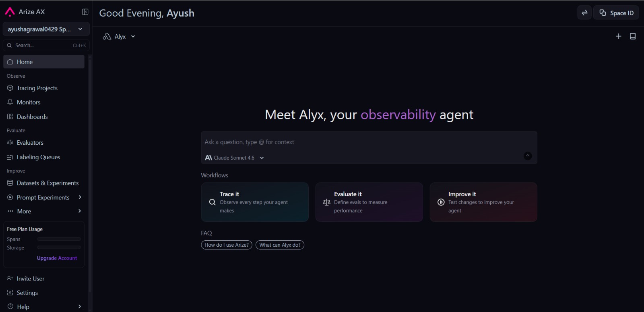Click the Upgrade Account link
Screen dimensions: 644x312
click(x=57, y=258)
